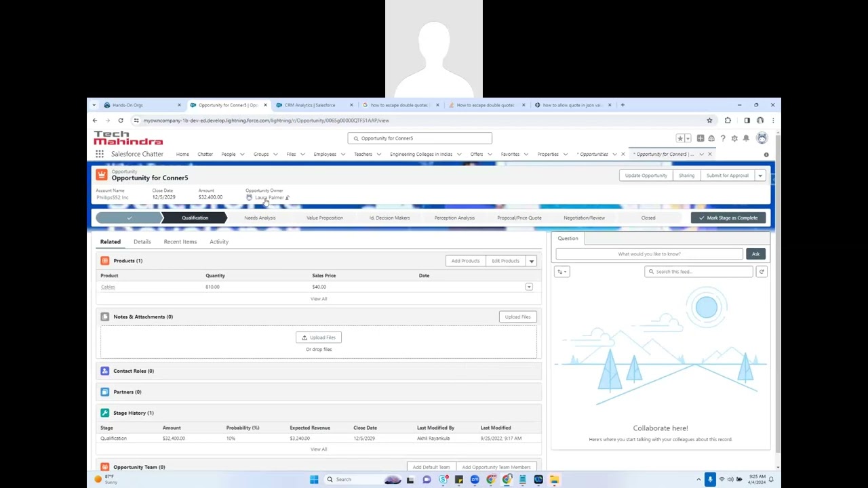Expand the Offers navigation dropdown
This screenshot has height=488, width=868.
(490, 155)
